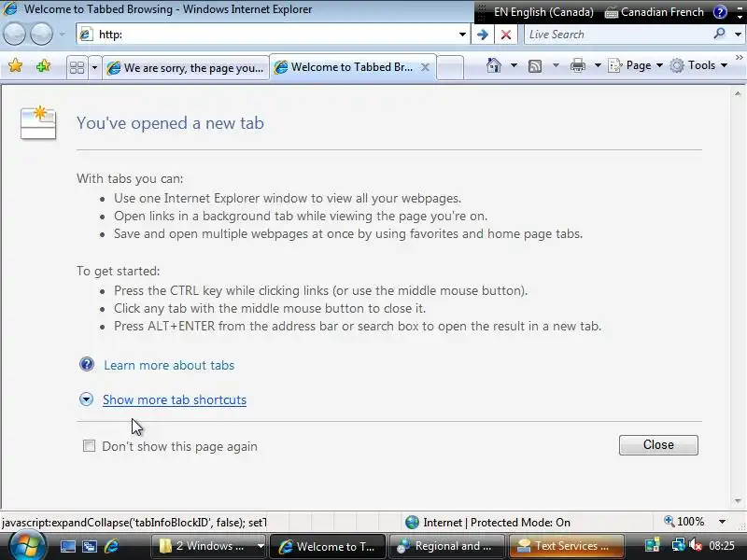
Task: Open the Quick Tabs view
Action: point(77,67)
